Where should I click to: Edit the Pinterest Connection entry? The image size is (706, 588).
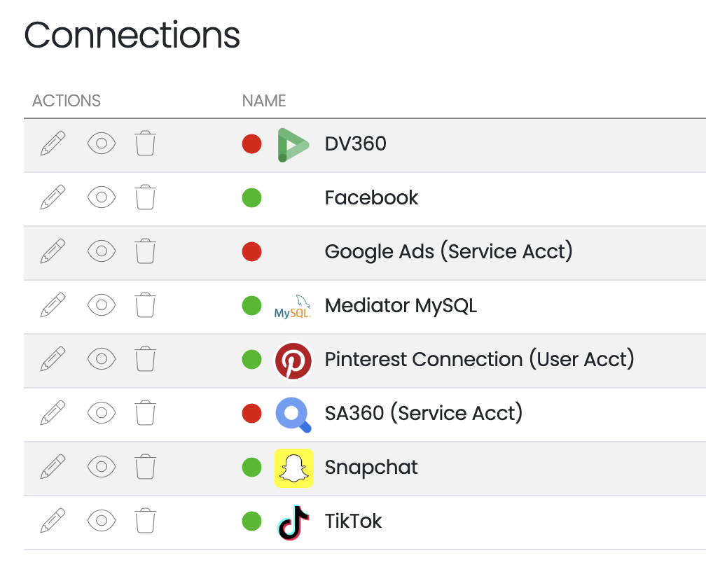(53, 359)
